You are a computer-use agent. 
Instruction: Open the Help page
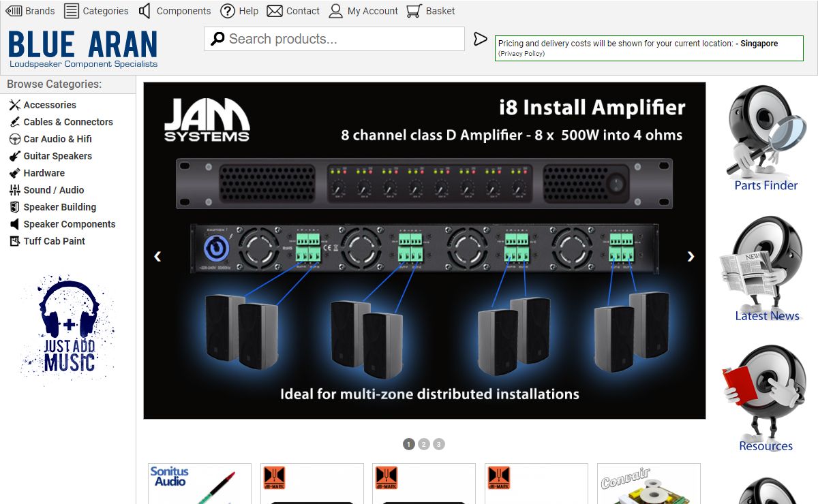pyautogui.click(x=239, y=11)
